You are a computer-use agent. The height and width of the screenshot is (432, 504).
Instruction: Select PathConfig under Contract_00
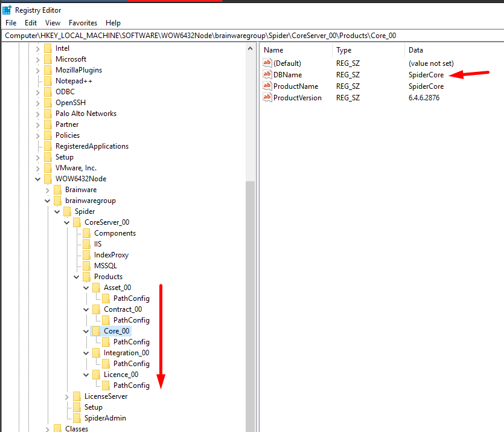pos(131,320)
